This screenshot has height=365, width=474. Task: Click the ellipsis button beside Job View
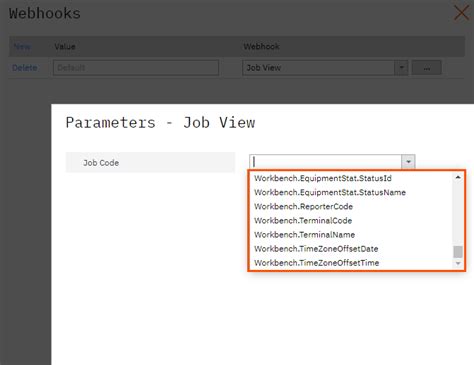tap(427, 68)
